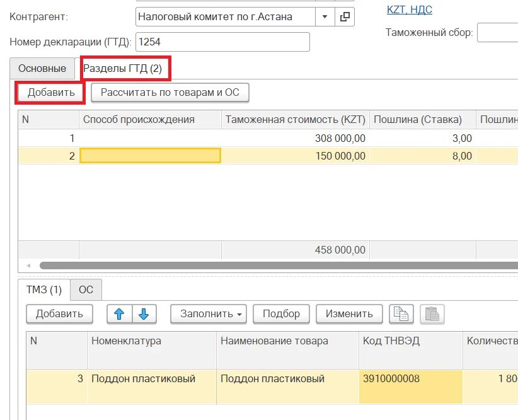Select the Номенклатура cell Поддон пластиковый

coord(152,387)
